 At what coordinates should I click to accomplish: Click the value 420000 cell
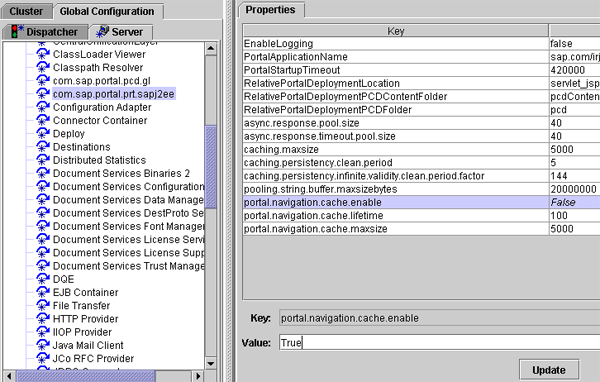[x=575, y=70]
